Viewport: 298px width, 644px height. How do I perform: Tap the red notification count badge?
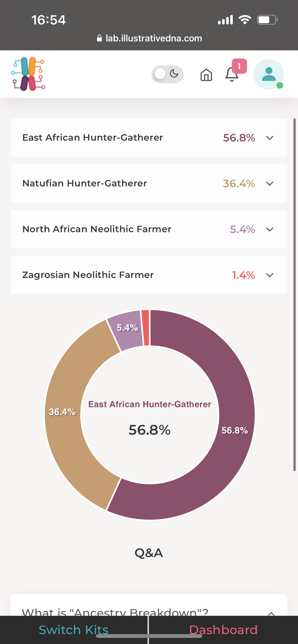coord(239,66)
